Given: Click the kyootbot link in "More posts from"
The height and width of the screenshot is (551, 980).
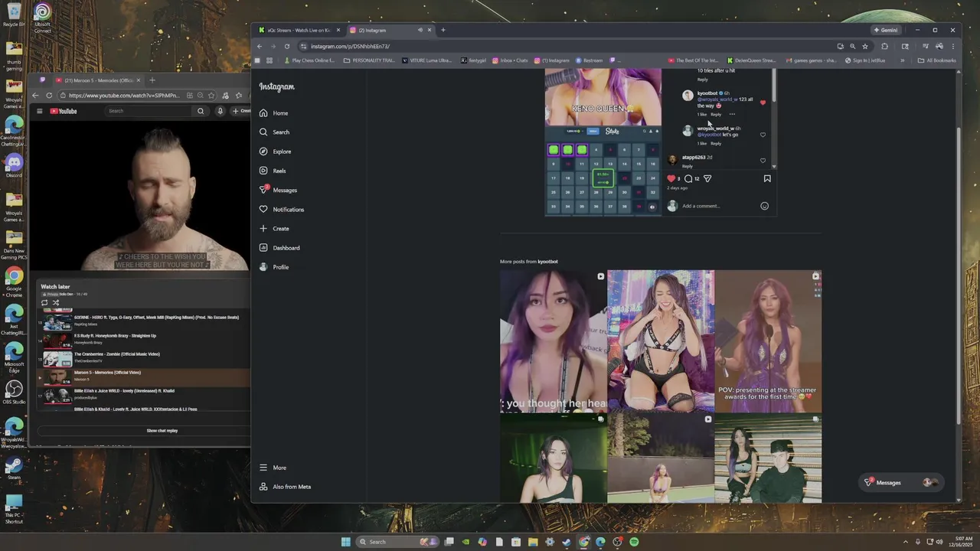Looking at the screenshot, I should (x=547, y=262).
